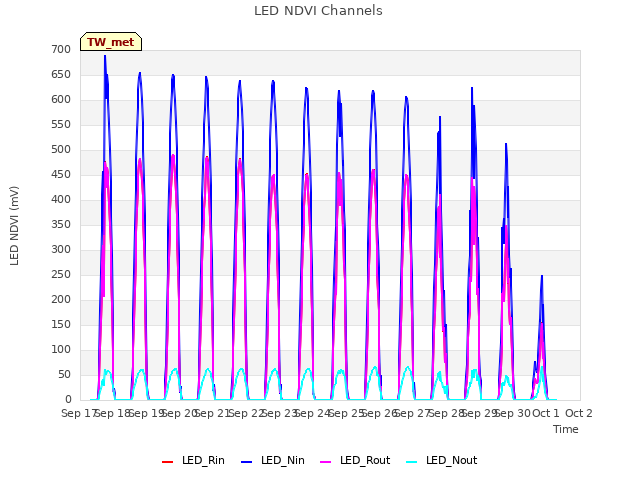Click the 700 y-axis tick label
This screenshot has height=480, width=640.
pos(61,49)
